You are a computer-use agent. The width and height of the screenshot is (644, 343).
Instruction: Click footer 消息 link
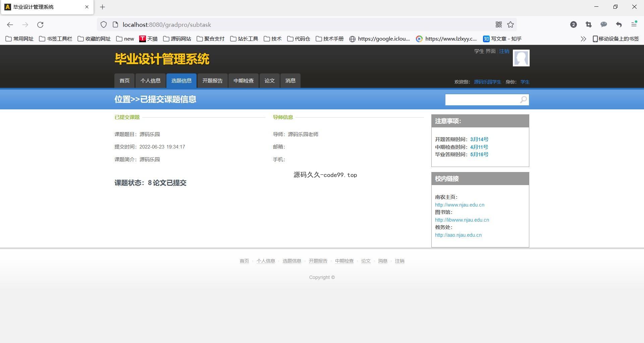point(383,261)
